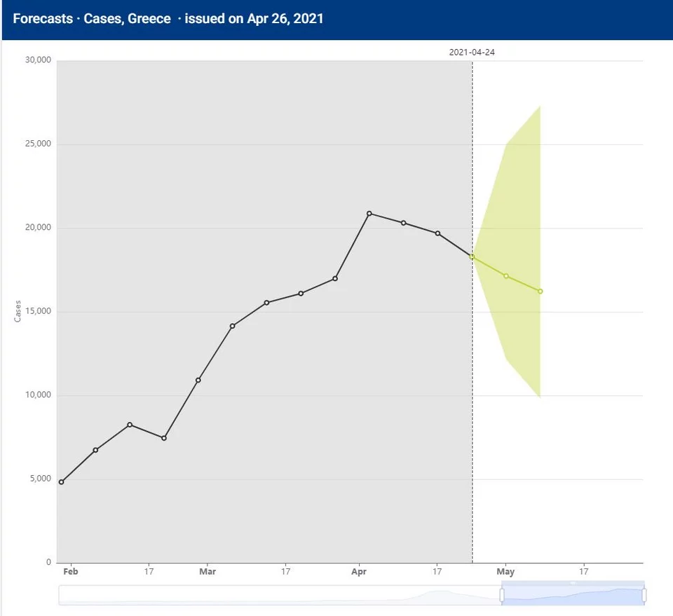Click the data point just below 15,000 in March
This screenshot has width=673, height=616.
233,326
